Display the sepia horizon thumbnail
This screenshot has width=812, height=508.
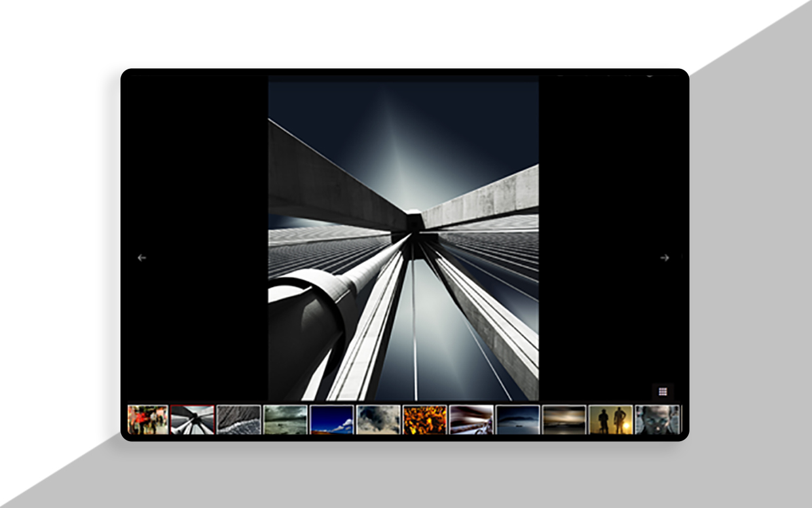(x=564, y=420)
